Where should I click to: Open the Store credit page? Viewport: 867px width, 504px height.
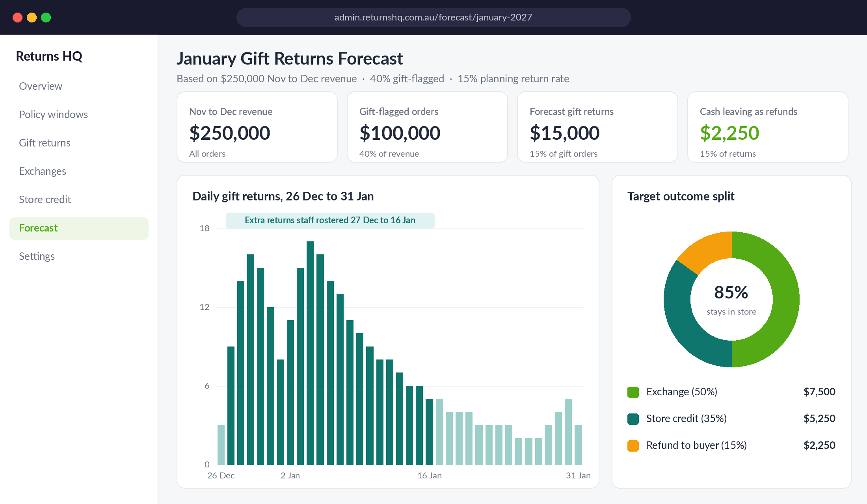(45, 200)
